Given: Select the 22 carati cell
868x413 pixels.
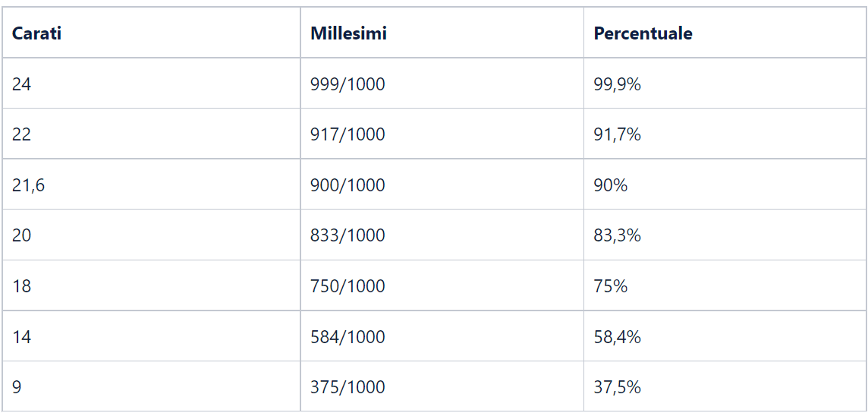Looking at the screenshot, I should tap(22, 134).
